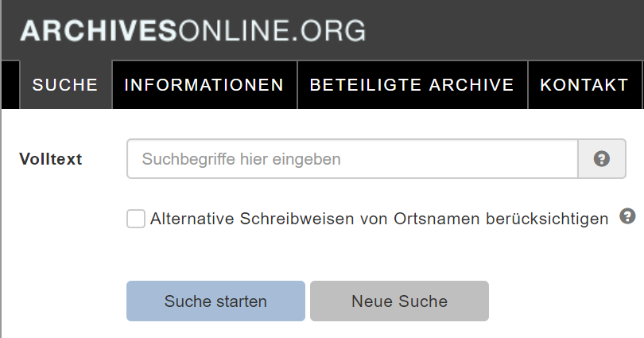Click the word "berücksichtigen" in the checkbox label
644x338 pixels.
[x=547, y=219]
